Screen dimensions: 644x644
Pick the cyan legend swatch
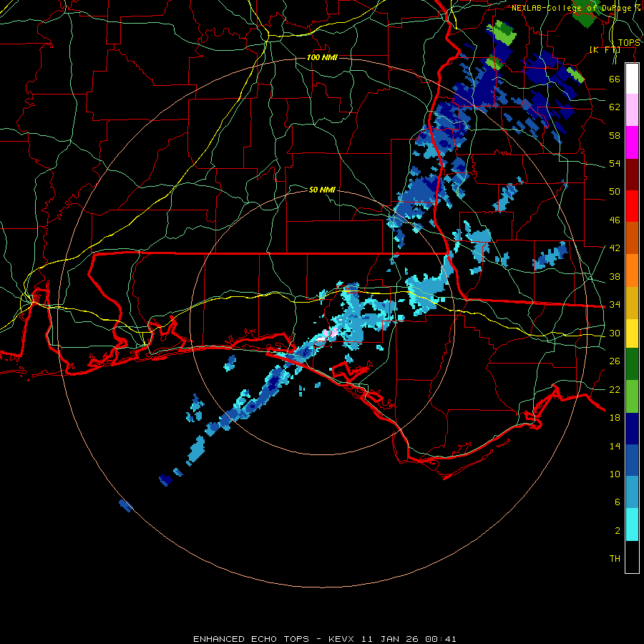click(632, 525)
